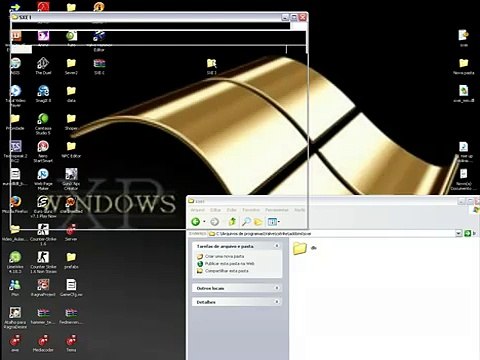Viewport: 480px width, 360px height.
Task: Open the Arquivo menu in Explorer
Action: tap(198, 210)
